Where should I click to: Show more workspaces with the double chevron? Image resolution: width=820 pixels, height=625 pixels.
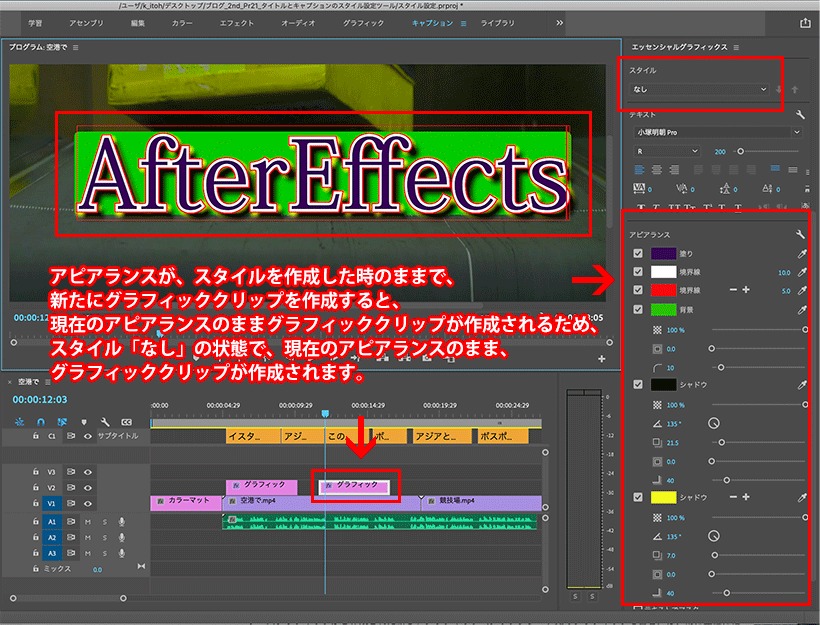(x=560, y=22)
